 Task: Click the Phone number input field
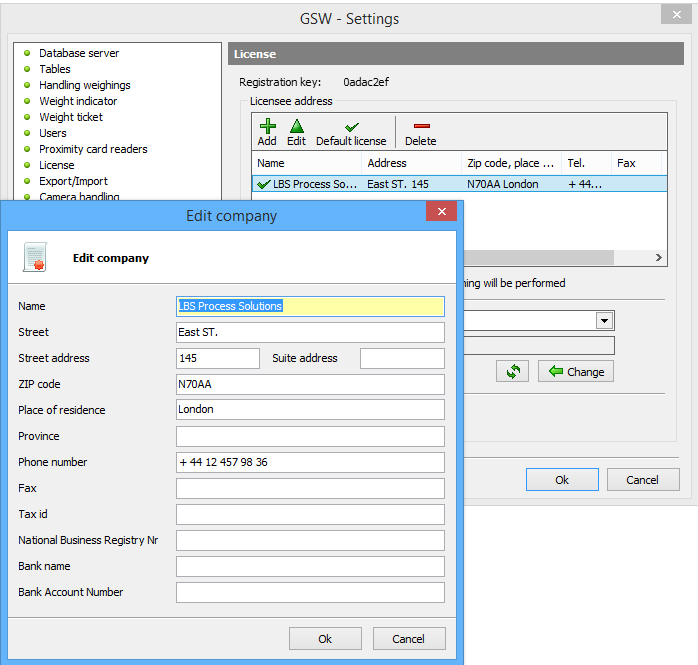[x=310, y=462]
